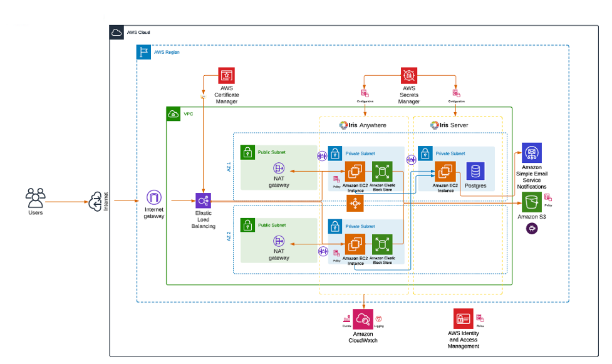This screenshot has width=612, height=364.
Task: Select the AWS Certificate Manager icon
Action: [x=226, y=75]
